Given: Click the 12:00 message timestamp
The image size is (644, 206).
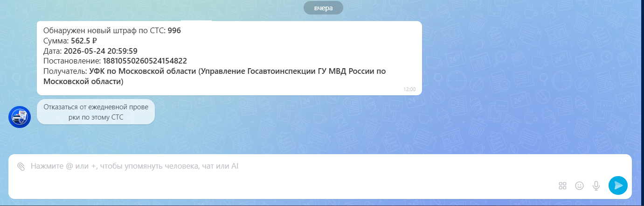Looking at the screenshot, I should coord(410,89).
